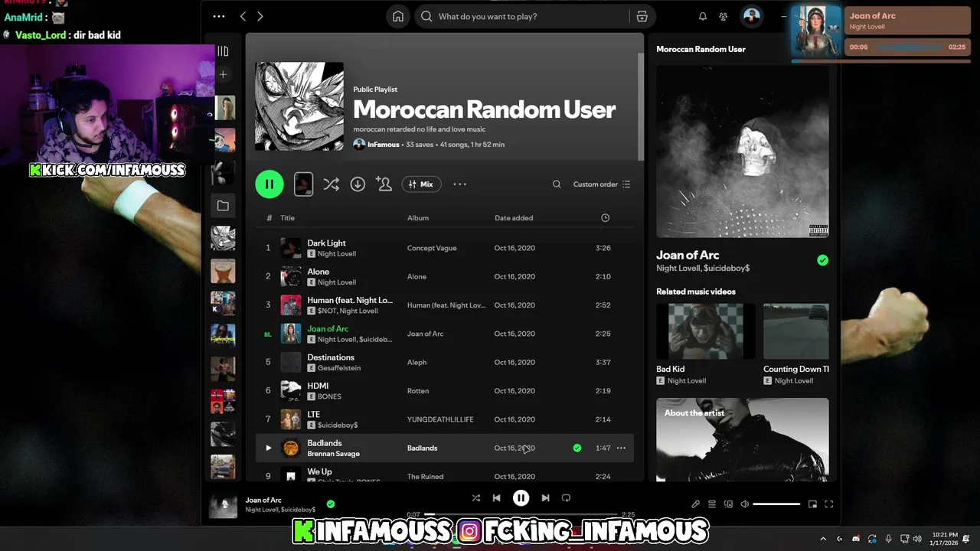
Task: Sort by the # column header
Action: tap(269, 218)
